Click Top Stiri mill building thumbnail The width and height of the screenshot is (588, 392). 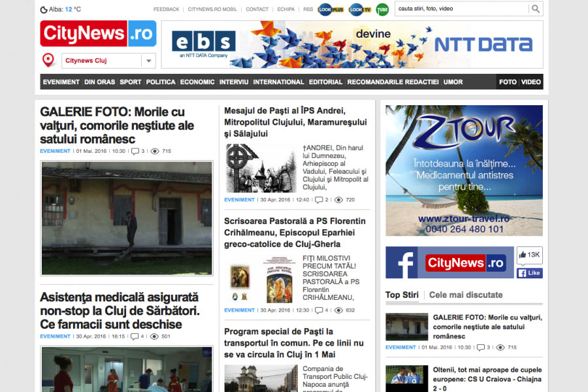coord(406,327)
